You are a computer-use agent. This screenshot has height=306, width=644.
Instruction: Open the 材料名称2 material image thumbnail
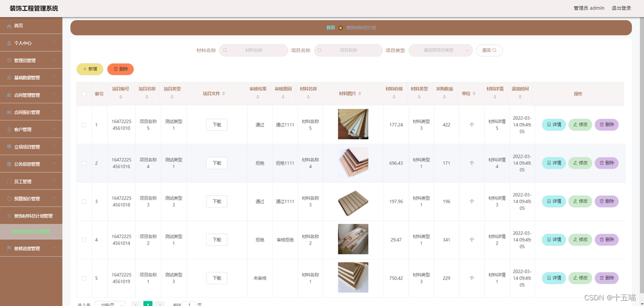click(353, 239)
